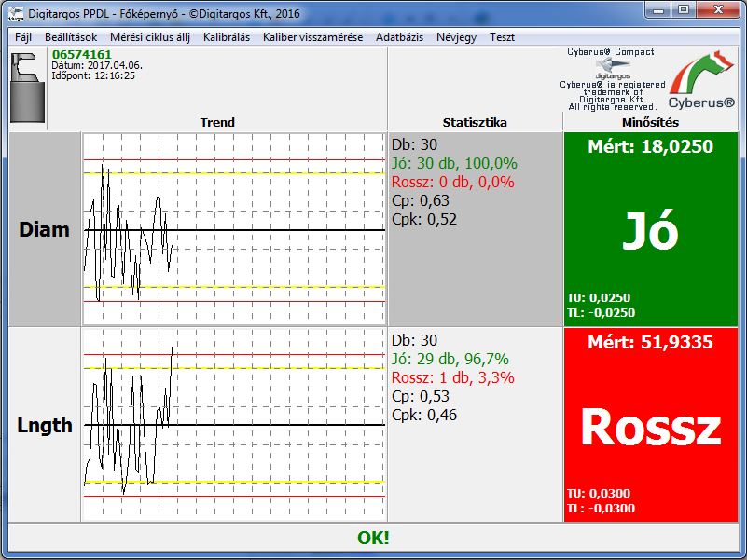Click the TU: 0,0300 tolerance value
Viewport: 747px width, 560px height.
(599, 493)
